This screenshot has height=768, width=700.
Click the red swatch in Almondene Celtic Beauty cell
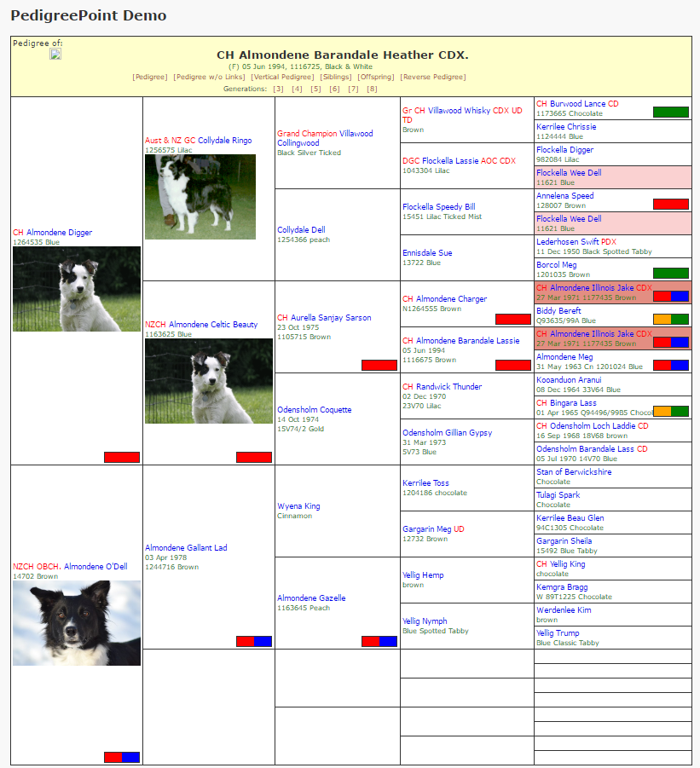click(254, 458)
